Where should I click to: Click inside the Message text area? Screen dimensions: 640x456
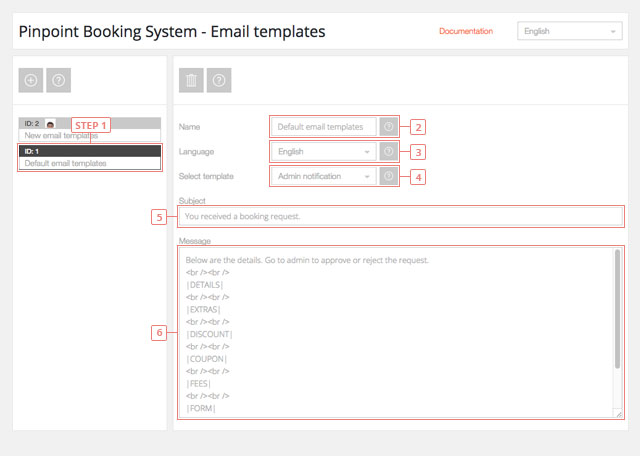(x=400, y=332)
